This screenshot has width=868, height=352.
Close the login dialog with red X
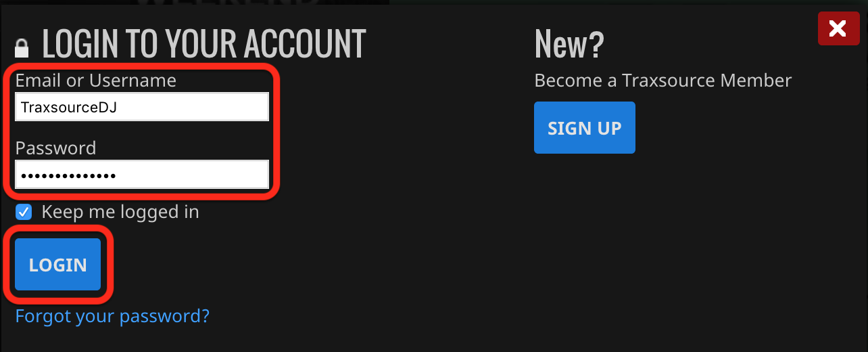[x=838, y=28]
